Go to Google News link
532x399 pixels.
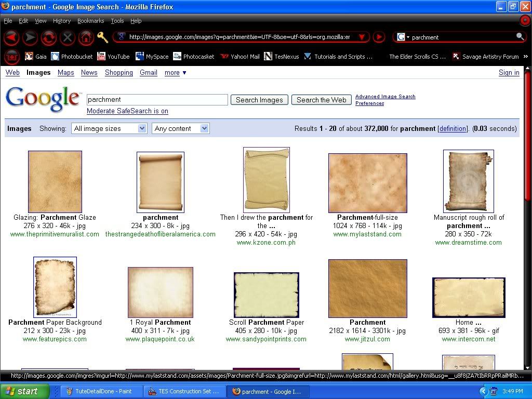point(89,73)
